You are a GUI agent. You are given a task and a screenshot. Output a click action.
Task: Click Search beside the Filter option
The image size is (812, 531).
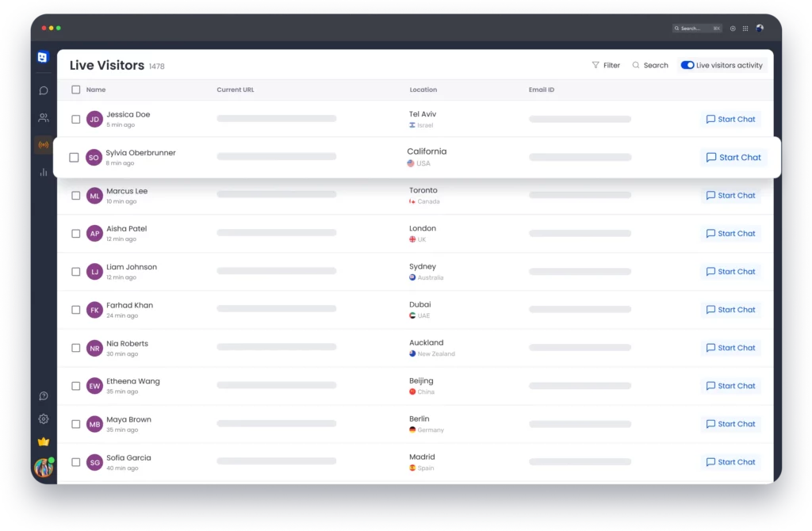click(650, 65)
